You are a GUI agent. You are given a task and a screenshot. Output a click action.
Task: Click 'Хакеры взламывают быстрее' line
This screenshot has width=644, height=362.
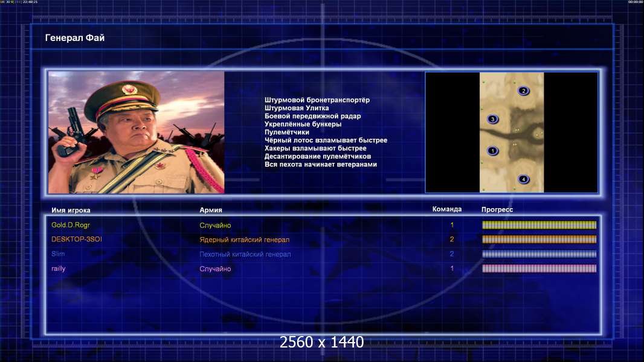[x=315, y=148]
